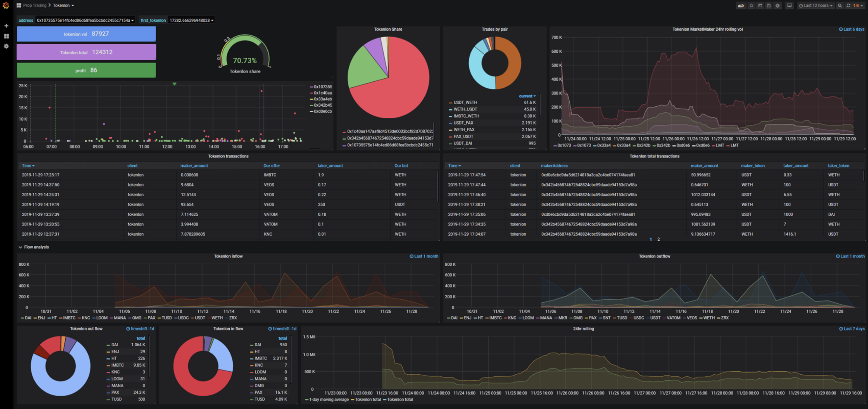Click the Add panel icon in toolbar

tap(741, 5)
